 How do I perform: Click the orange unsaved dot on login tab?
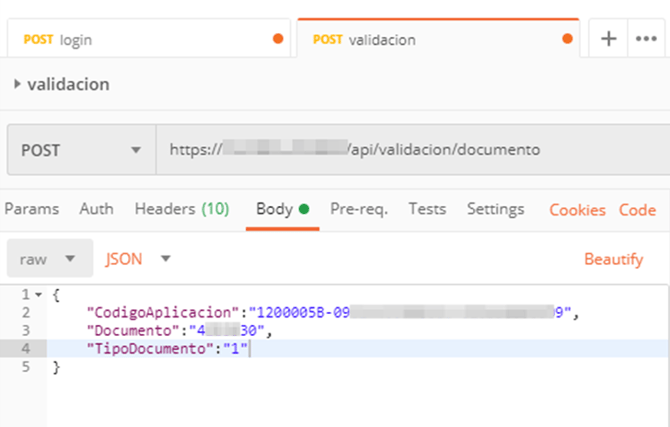(x=278, y=40)
